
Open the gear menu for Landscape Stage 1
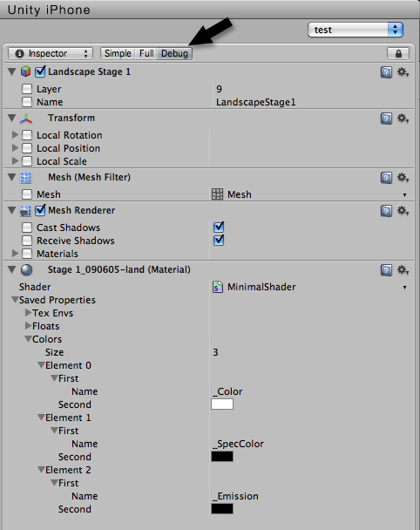coord(403,72)
